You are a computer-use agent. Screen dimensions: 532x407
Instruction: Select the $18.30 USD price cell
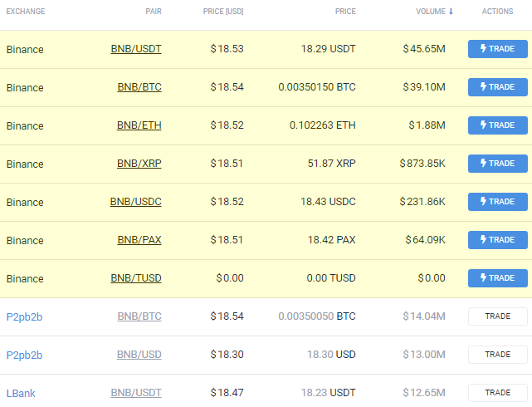click(x=227, y=355)
